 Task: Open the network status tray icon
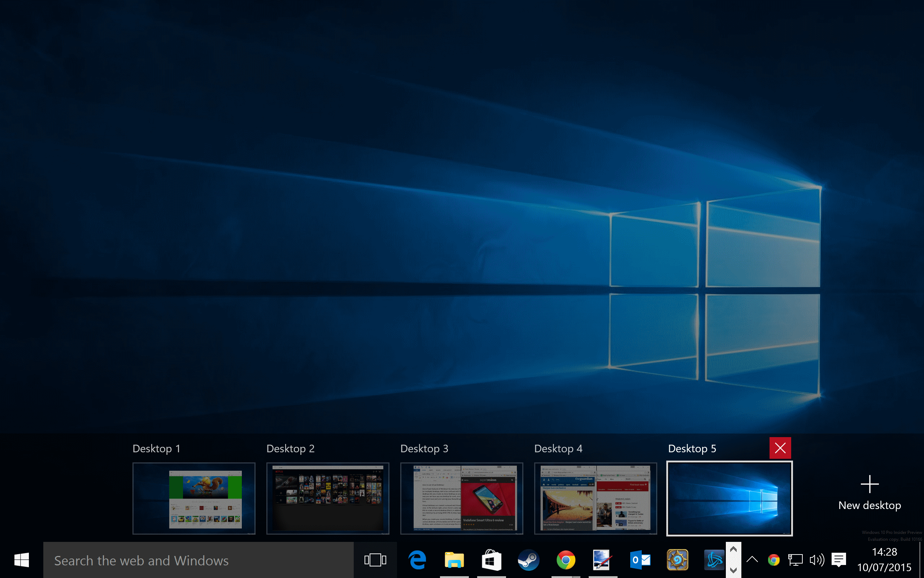pyautogui.click(x=796, y=560)
